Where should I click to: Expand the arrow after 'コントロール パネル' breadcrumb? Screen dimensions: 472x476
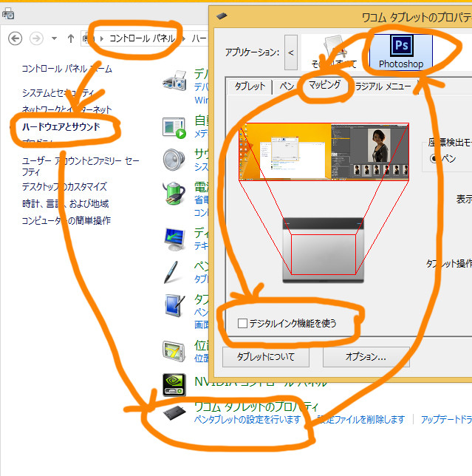tap(184, 38)
